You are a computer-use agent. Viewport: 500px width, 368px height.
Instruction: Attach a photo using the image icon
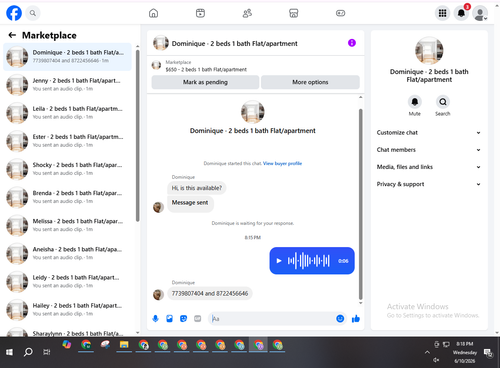tap(169, 319)
